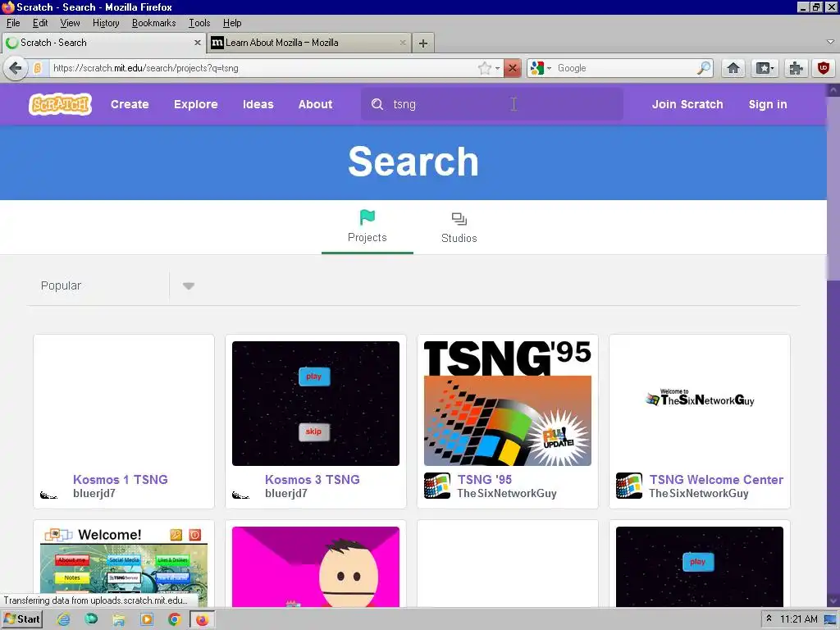The height and width of the screenshot is (630, 840).
Task: Open the list all tabs dropdown
Action: 830,42
